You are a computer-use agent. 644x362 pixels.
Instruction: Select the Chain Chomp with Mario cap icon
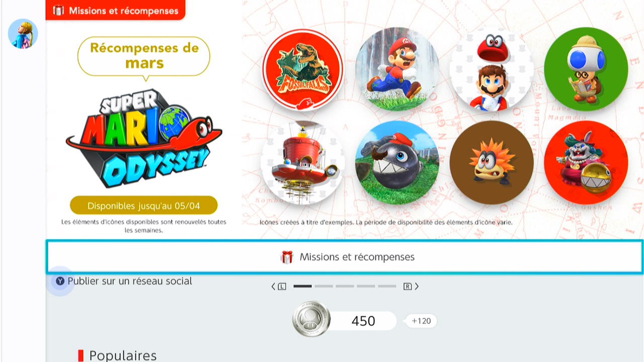coord(397,162)
